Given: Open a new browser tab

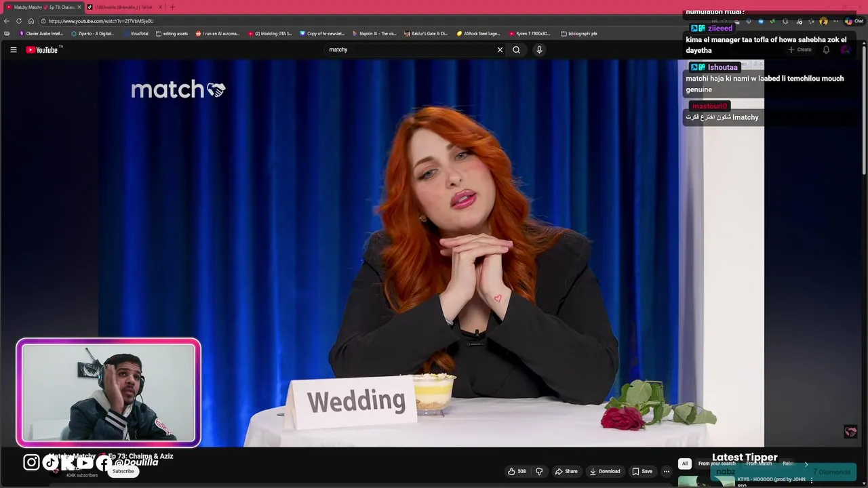Looking at the screenshot, I should (x=172, y=7).
